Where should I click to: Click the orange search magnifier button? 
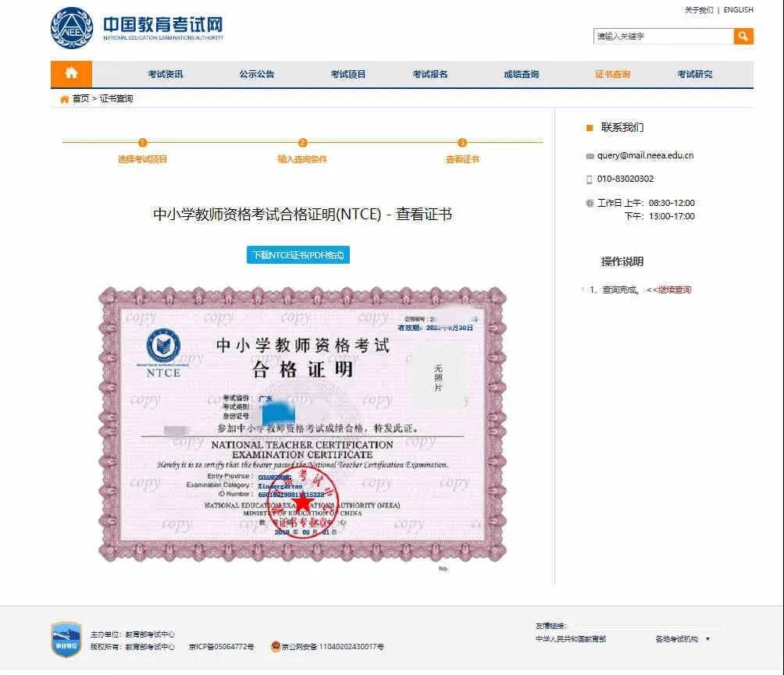tap(743, 36)
